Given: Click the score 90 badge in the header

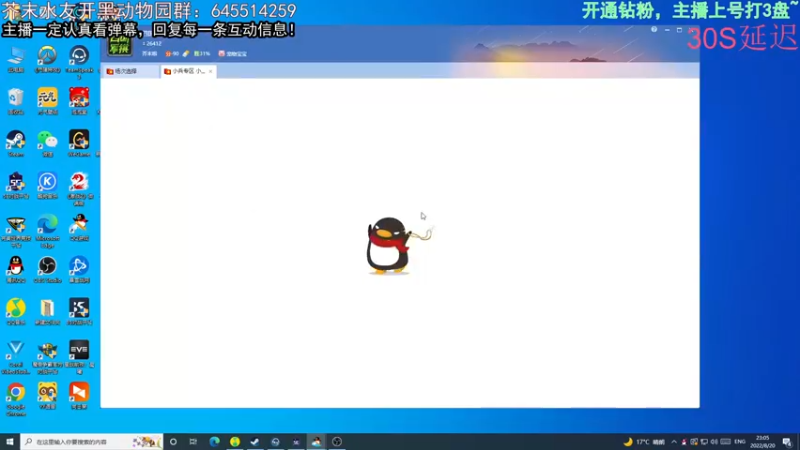Looking at the screenshot, I should [x=172, y=54].
